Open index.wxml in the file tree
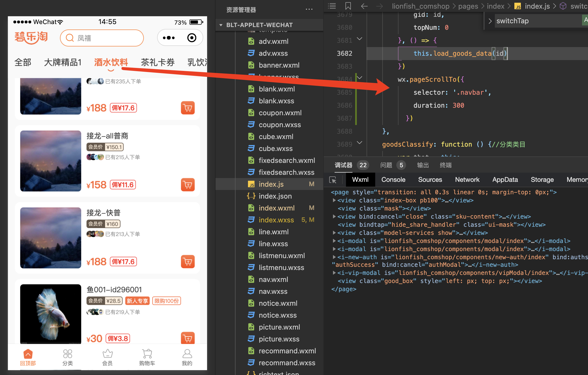This screenshot has width=588, height=375. pyautogui.click(x=276, y=208)
